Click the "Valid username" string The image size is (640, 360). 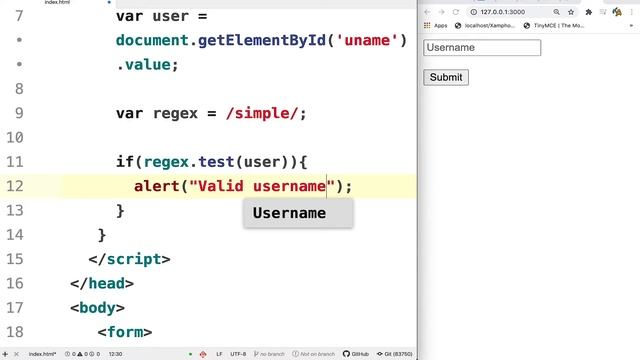(x=262, y=187)
